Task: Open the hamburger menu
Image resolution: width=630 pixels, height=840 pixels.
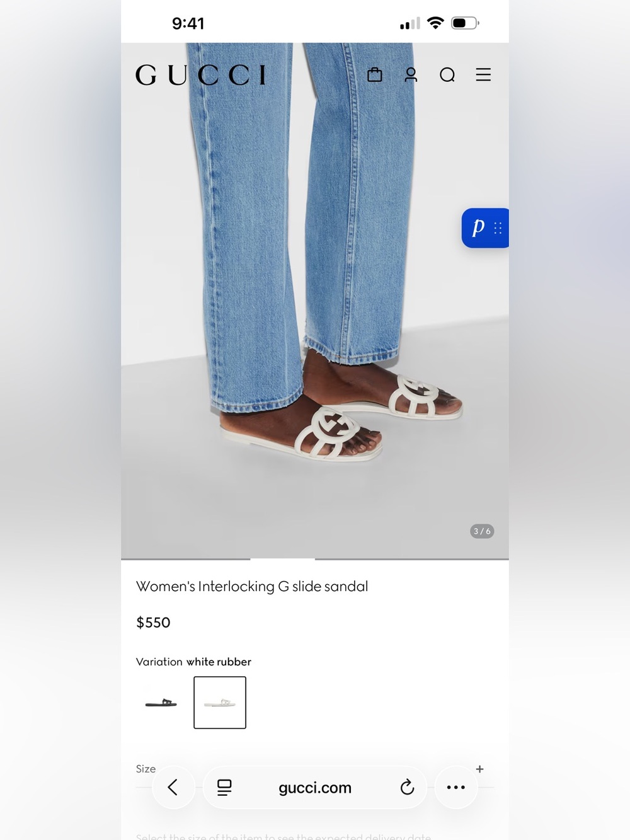Action: [483, 75]
